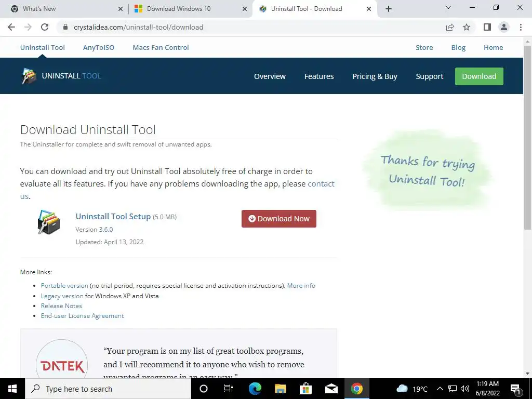Open the AnyToISO product link

pyautogui.click(x=99, y=47)
